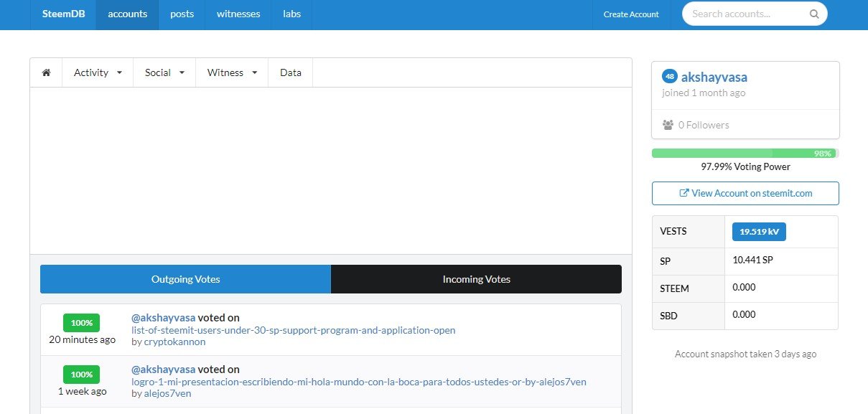Screen dimensions: 868x414
Task: Click the Create Account button
Action: pos(631,14)
